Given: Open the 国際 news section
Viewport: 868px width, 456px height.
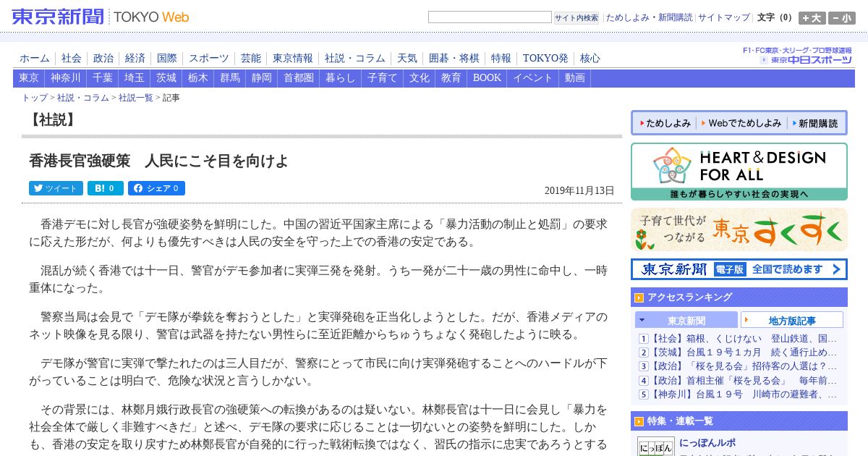Looking at the screenshot, I should coord(167,59).
